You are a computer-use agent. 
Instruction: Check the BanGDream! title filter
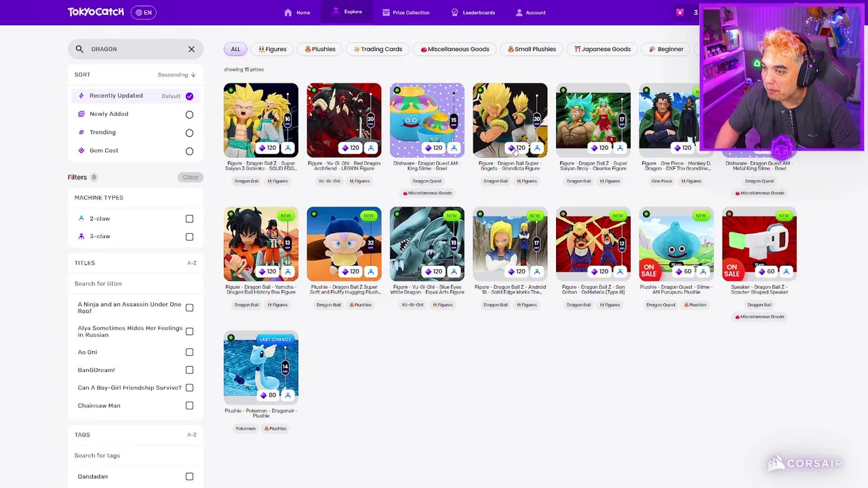pyautogui.click(x=189, y=370)
